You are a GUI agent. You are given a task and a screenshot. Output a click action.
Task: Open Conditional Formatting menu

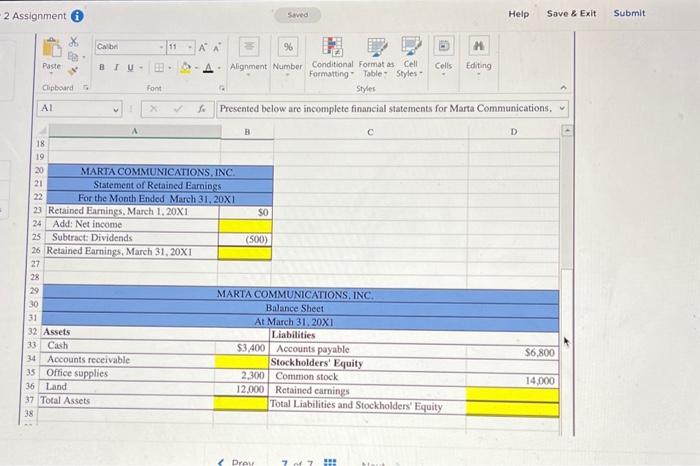[332, 58]
